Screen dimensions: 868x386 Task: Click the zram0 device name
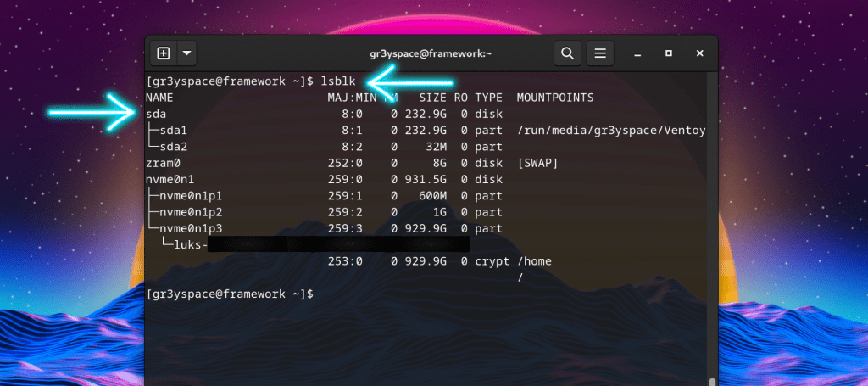[164, 163]
